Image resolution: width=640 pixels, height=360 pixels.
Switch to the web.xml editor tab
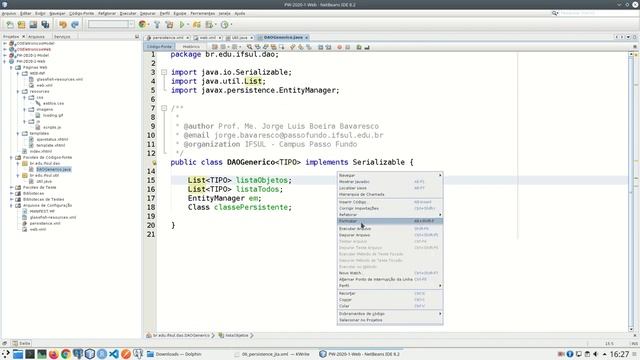click(x=207, y=38)
